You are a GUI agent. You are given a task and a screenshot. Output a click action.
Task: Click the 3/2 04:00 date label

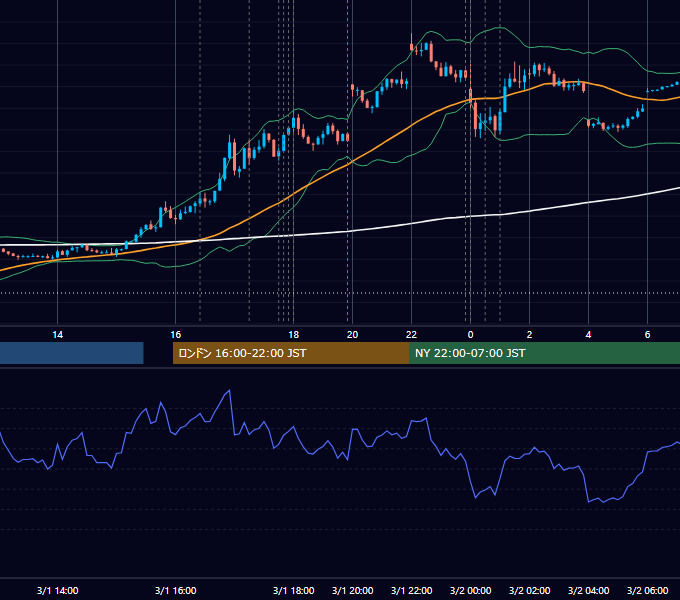pos(588,590)
